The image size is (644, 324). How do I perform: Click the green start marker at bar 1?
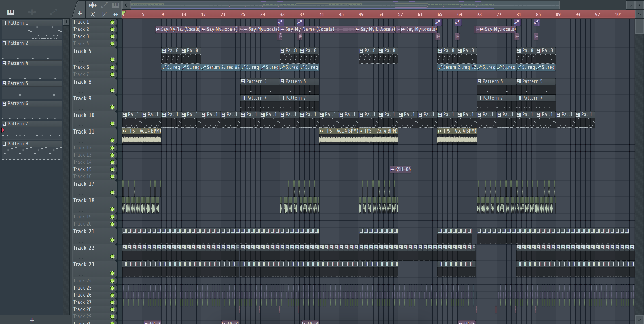click(x=124, y=13)
